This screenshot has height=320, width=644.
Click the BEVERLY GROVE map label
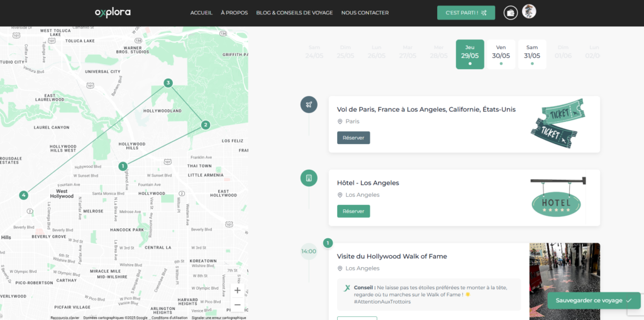pyautogui.click(x=49, y=236)
